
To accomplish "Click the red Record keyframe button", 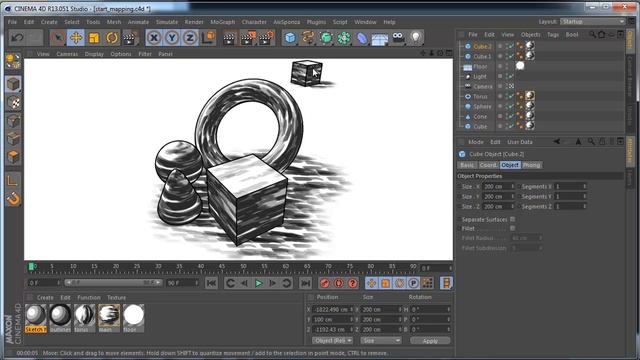I will 325,283.
